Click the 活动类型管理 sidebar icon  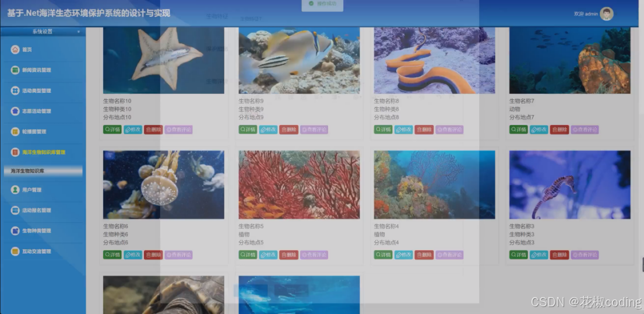coord(15,90)
